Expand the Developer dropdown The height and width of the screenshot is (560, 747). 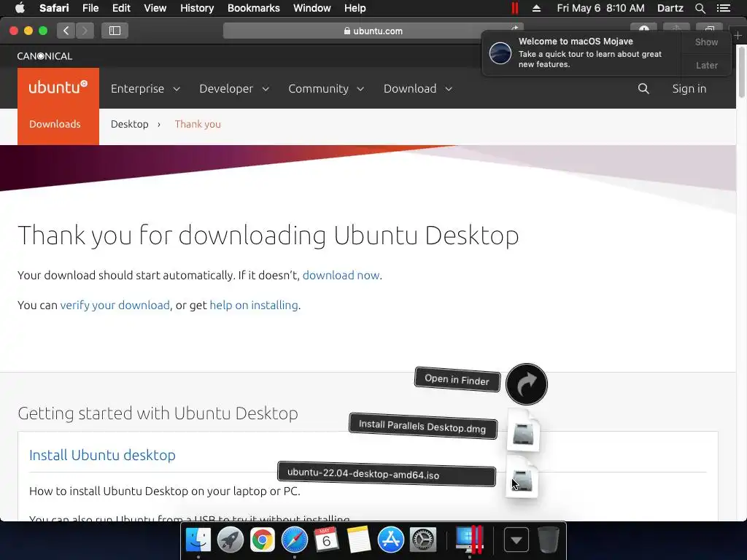[x=234, y=88]
